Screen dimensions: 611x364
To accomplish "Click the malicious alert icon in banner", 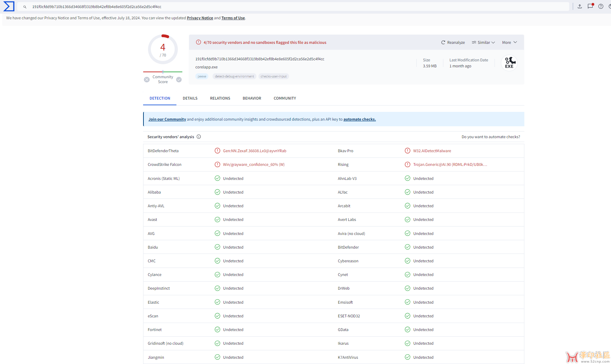I will (x=199, y=42).
